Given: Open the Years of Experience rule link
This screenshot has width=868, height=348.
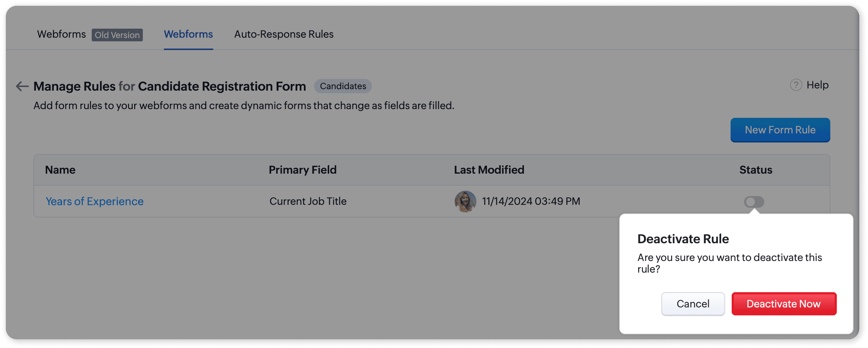Looking at the screenshot, I should click(x=95, y=202).
